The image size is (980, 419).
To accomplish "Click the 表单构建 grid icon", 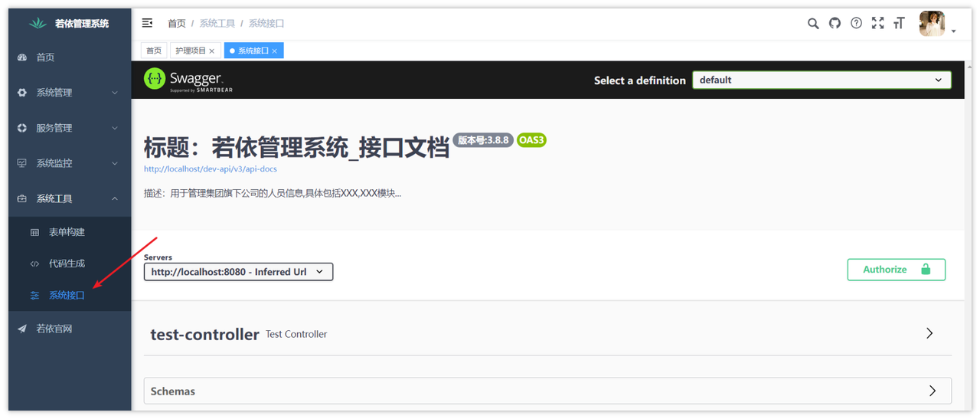I will point(34,232).
